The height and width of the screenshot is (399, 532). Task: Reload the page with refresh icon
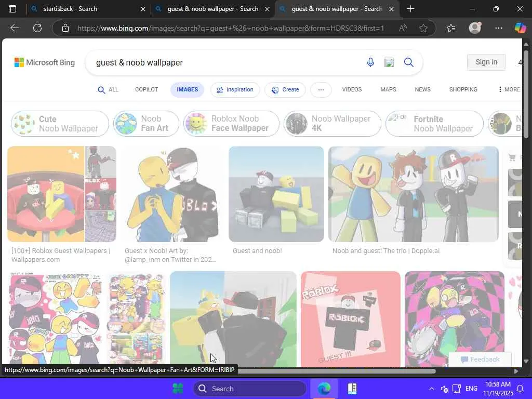(37, 28)
